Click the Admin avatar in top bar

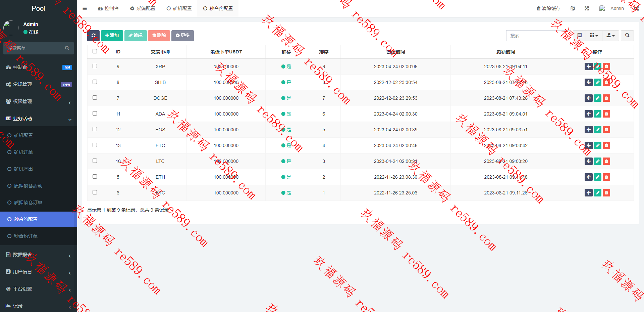[602, 8]
